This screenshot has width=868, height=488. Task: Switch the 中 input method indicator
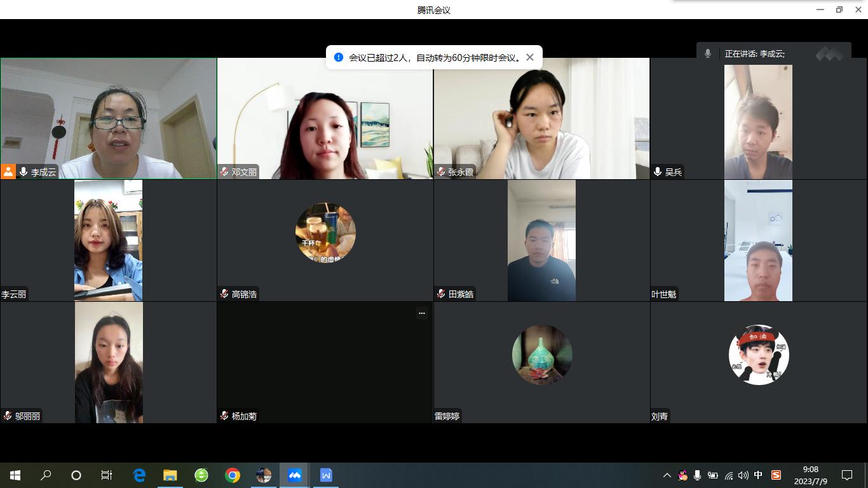pyautogui.click(x=758, y=475)
